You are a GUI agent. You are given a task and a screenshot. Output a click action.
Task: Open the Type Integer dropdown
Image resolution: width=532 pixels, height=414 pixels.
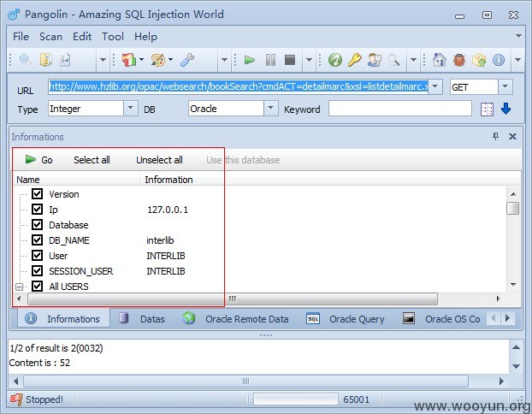131,109
